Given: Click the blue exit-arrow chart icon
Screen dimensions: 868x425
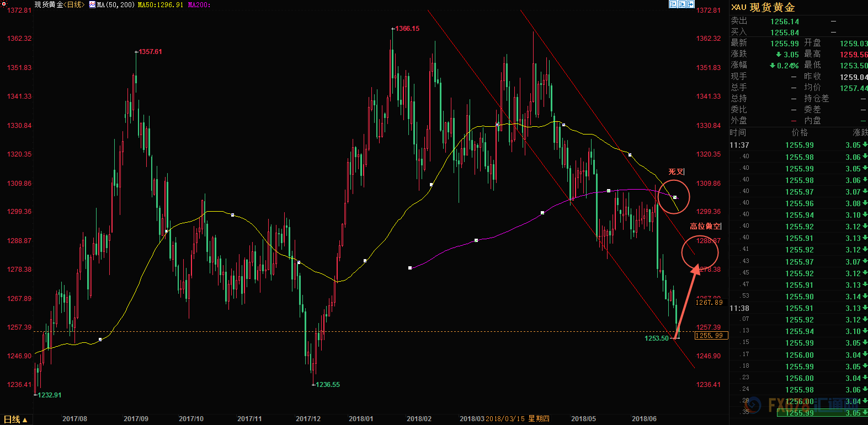Looking at the screenshot, I should [x=690, y=4].
